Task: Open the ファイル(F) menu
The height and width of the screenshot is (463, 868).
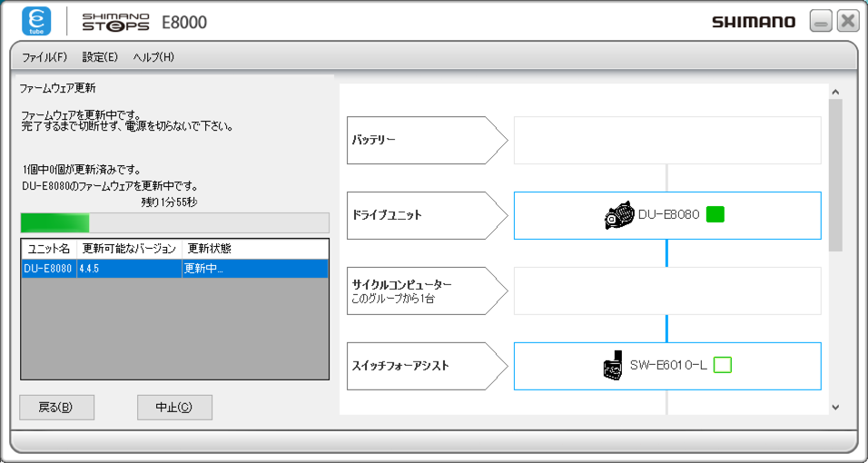Action: tap(44, 57)
